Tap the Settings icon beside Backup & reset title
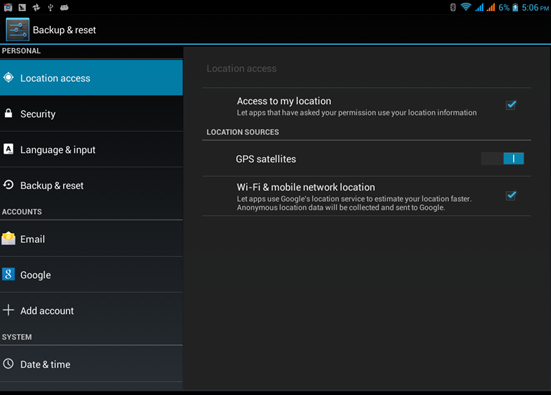Screen dimensions: 551x395 (x=17, y=30)
